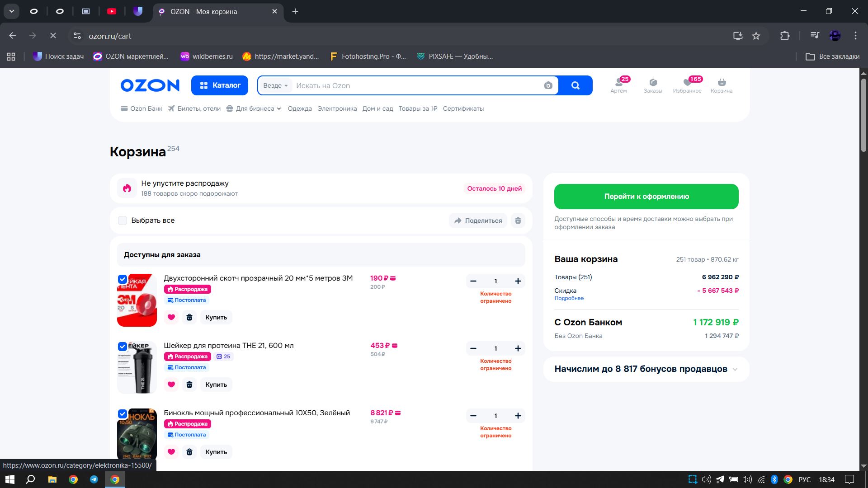Expand the seller bonuses section chevron
Screen dimensions: 868x488
click(735, 369)
